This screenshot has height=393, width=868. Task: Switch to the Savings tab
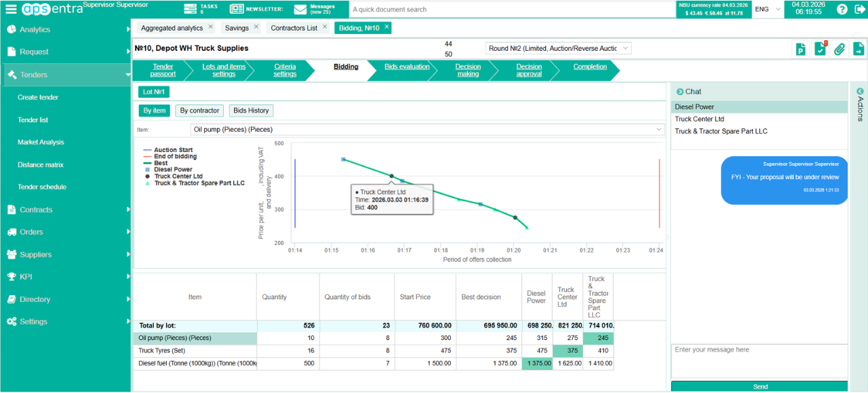click(237, 28)
